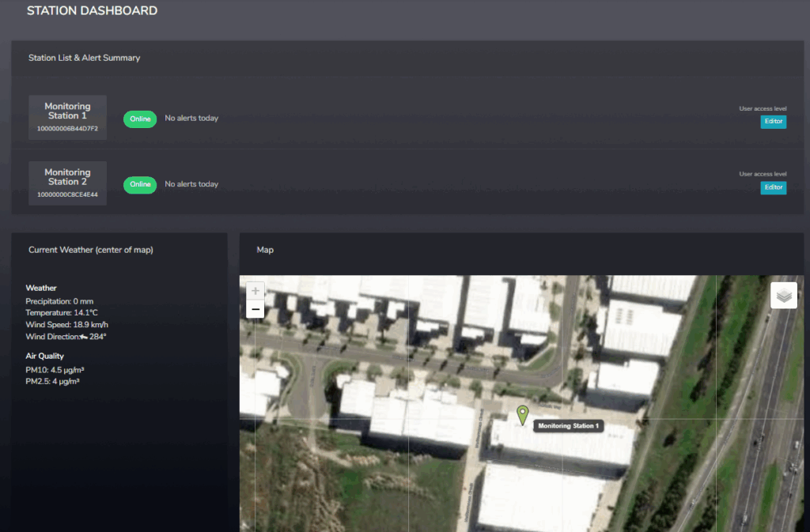This screenshot has width=810, height=532.
Task: Zoom out on the satellite map
Action: (x=255, y=308)
